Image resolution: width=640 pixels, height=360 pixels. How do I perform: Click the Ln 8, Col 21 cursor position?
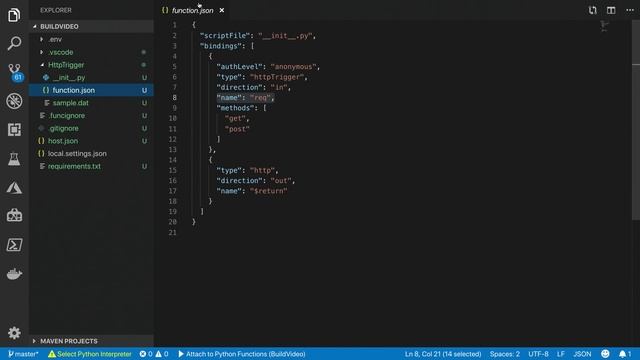point(443,354)
